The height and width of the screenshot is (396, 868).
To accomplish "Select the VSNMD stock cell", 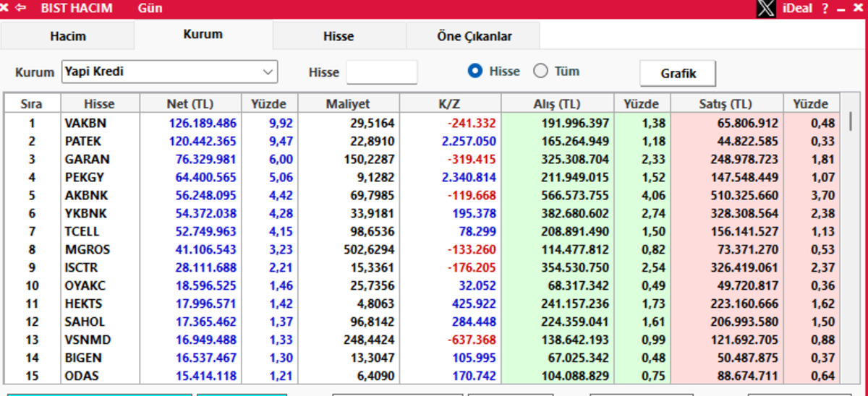I will pyautogui.click(x=101, y=340).
